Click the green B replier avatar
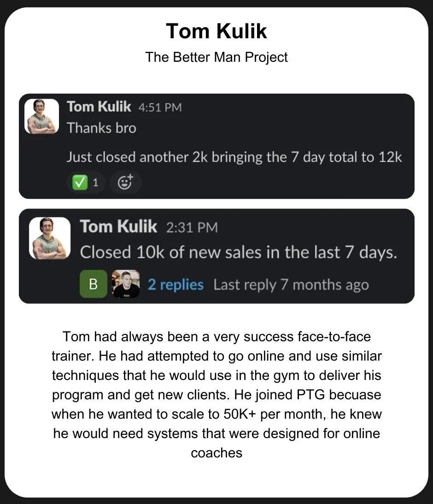The image size is (433, 504). (x=94, y=284)
